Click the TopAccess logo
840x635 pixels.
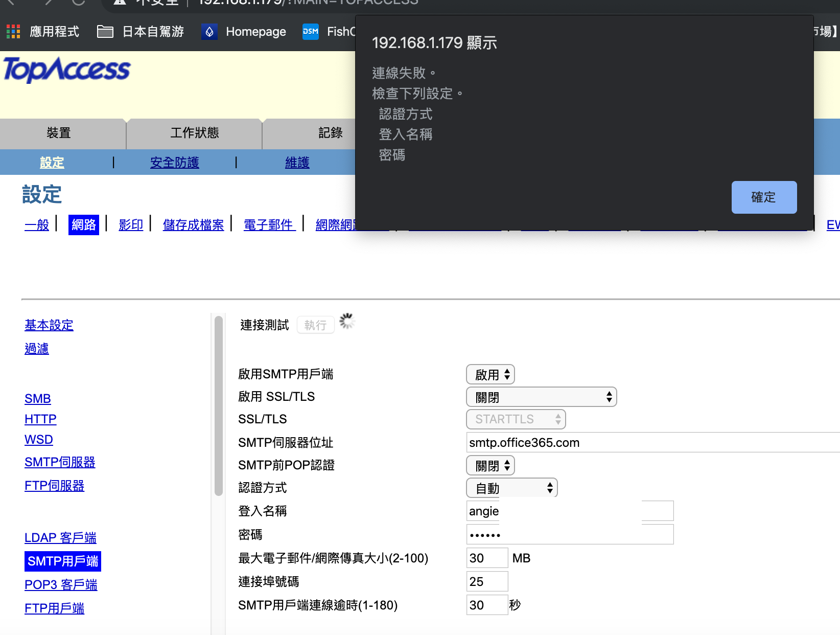point(67,70)
